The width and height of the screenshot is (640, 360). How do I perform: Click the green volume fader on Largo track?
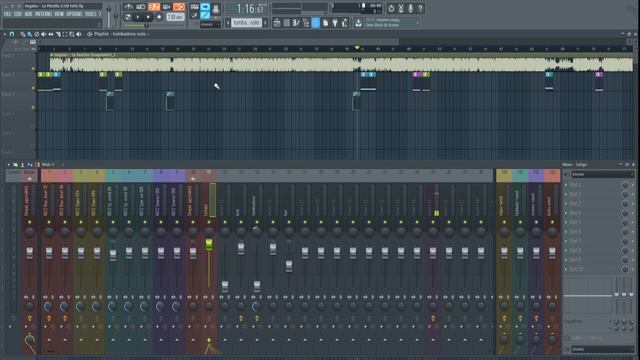click(x=209, y=244)
